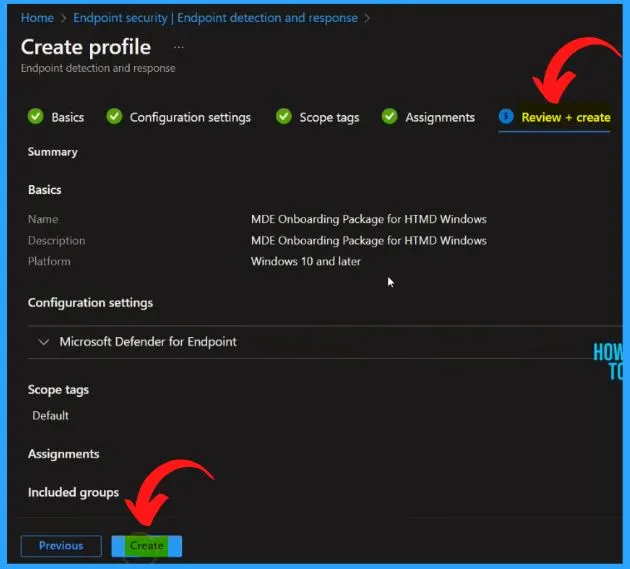This screenshot has width=630, height=569.
Task: Click the Platform field label
Action: (49, 262)
